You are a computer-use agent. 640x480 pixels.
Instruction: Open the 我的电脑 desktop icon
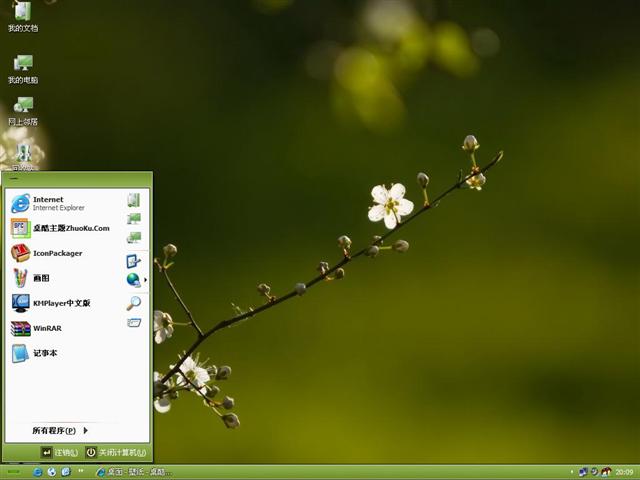[23, 69]
